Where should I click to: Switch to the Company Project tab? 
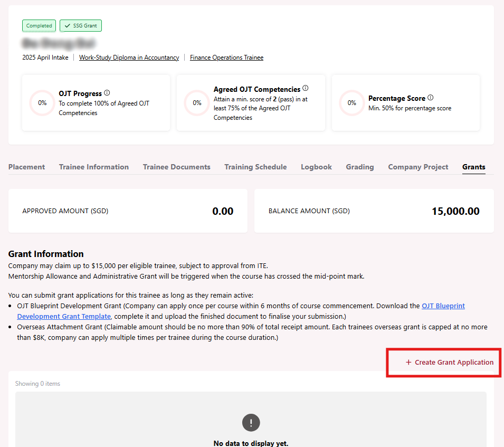[x=418, y=167]
